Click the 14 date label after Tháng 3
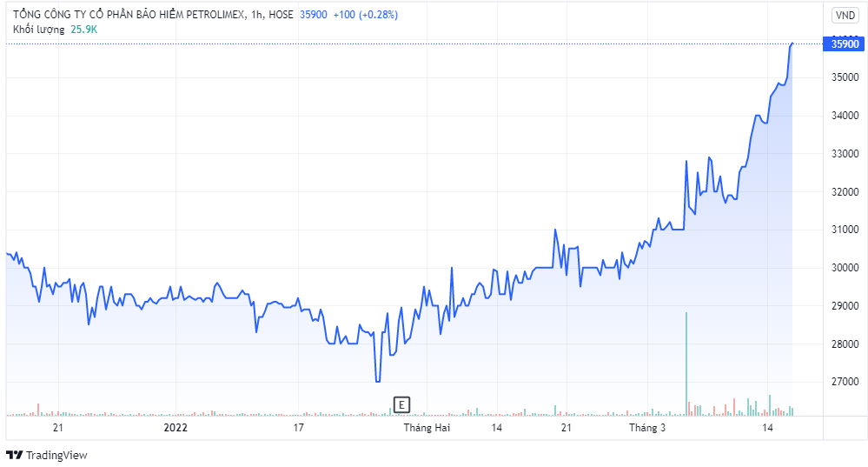The height and width of the screenshot is (467, 868). click(x=767, y=428)
